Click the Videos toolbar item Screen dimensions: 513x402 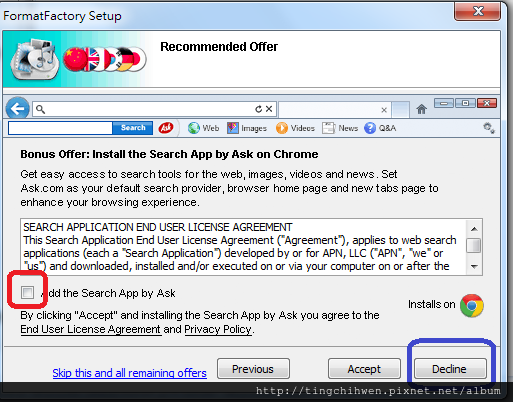pos(295,128)
